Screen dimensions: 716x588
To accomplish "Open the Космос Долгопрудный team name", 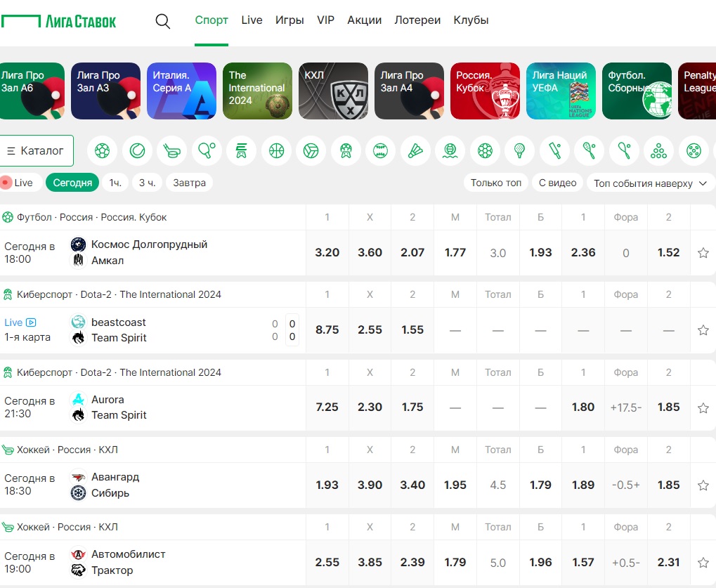I will (150, 244).
